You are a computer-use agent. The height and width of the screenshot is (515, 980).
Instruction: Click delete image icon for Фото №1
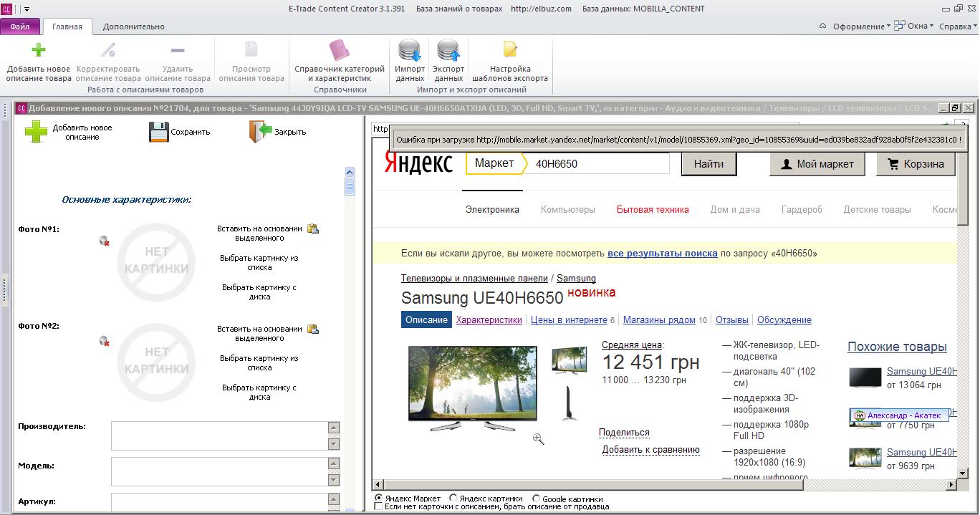coord(105,241)
